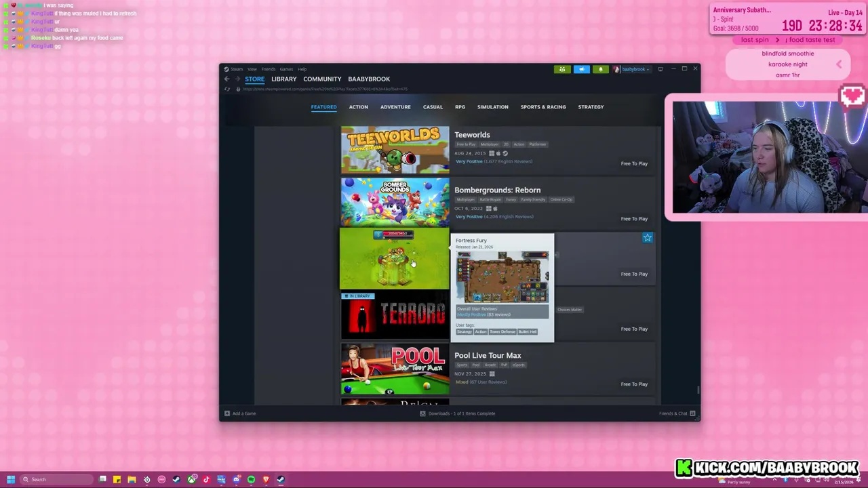The height and width of the screenshot is (488, 868).
Task: Click the Fortress Fury green capsule image
Action: [395, 259]
